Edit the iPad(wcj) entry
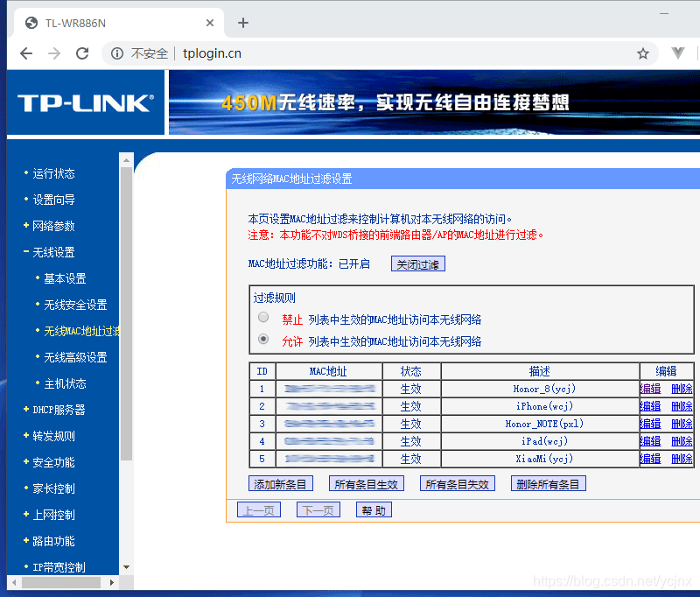The image size is (700, 597). click(650, 440)
